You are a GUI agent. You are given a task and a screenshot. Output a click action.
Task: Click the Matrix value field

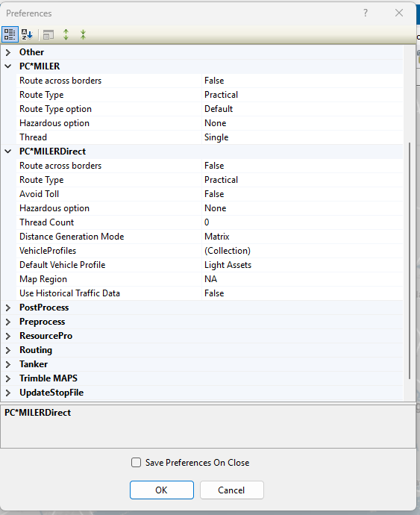pyautogui.click(x=302, y=237)
